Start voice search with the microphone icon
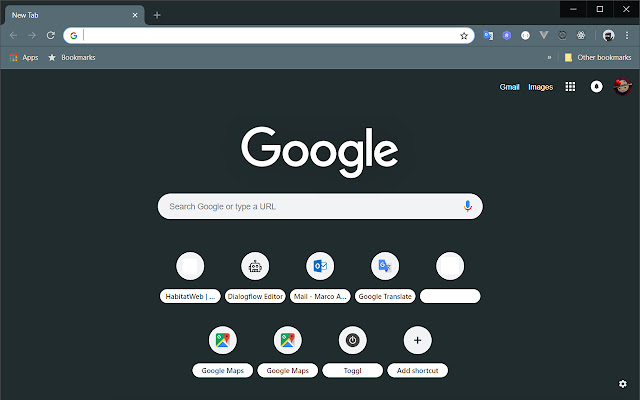 [467, 206]
